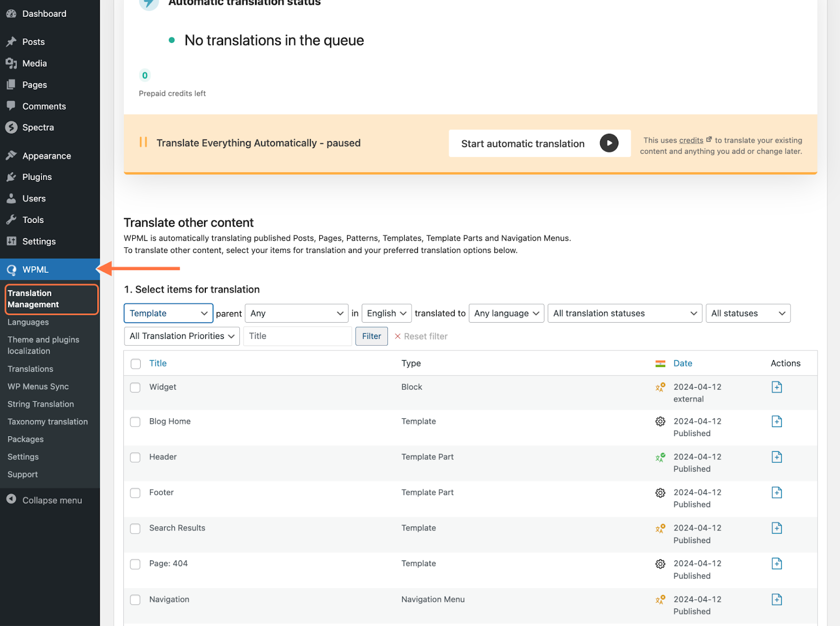Viewport: 840px width, 626px height.
Task: Click the Indian flag in the table header
Action: point(660,363)
